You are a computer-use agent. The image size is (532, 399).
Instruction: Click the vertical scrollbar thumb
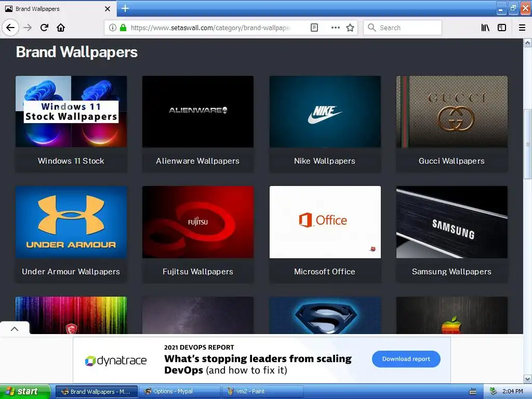pos(528,144)
